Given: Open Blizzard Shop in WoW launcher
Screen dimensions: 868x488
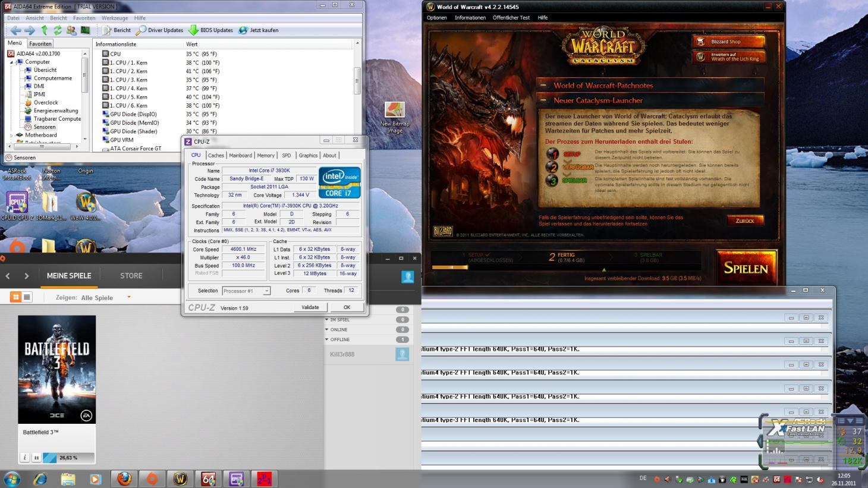Looking at the screenshot, I should [729, 42].
